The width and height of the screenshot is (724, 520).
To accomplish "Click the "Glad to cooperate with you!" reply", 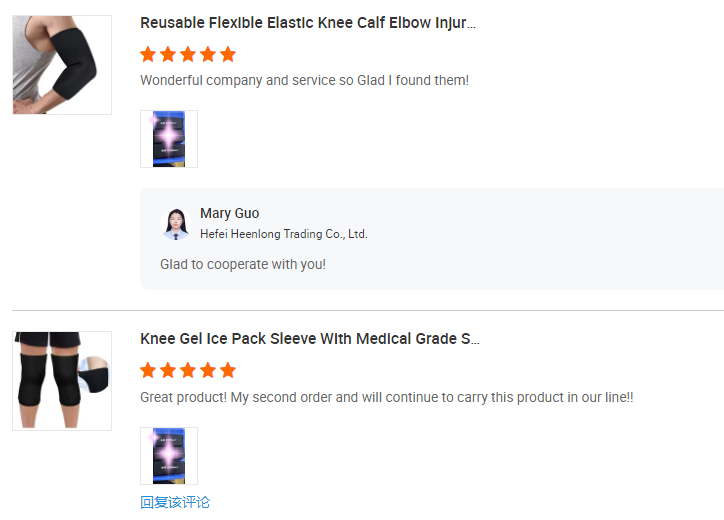I will pos(243,265).
